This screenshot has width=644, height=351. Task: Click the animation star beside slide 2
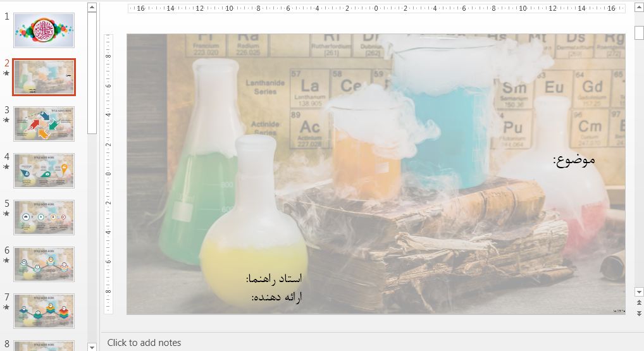pos(7,73)
